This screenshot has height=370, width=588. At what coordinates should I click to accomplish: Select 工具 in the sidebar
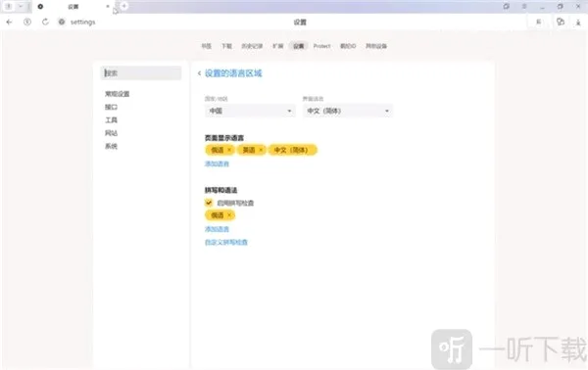[111, 120]
